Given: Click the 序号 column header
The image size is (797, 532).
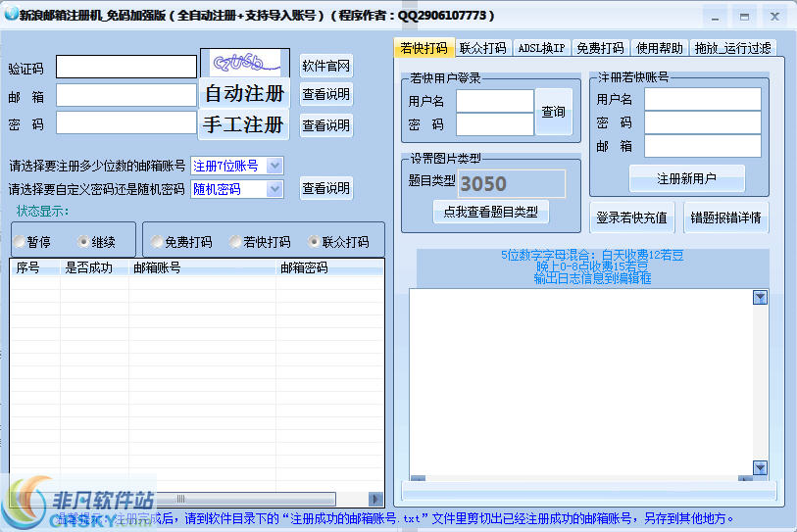Looking at the screenshot, I should click(x=35, y=267).
